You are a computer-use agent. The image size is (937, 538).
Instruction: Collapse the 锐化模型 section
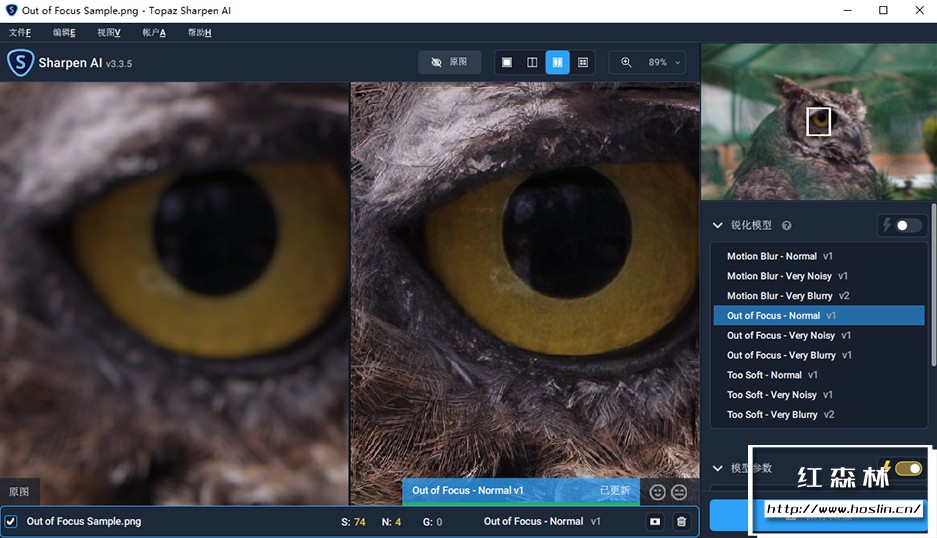coord(717,226)
